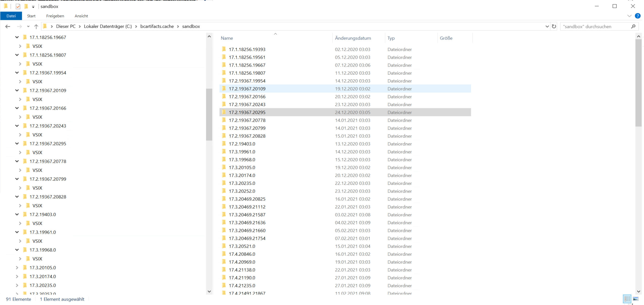Image resolution: width=644 pixels, height=305 pixels.
Task: Open the Datei menu
Action: pos(11,16)
